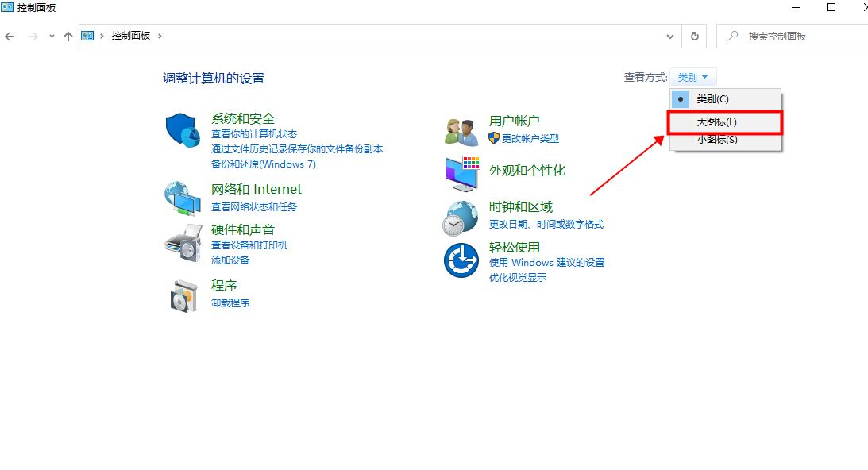
Task: Open the 用户帐户 category link
Action: coord(515,121)
